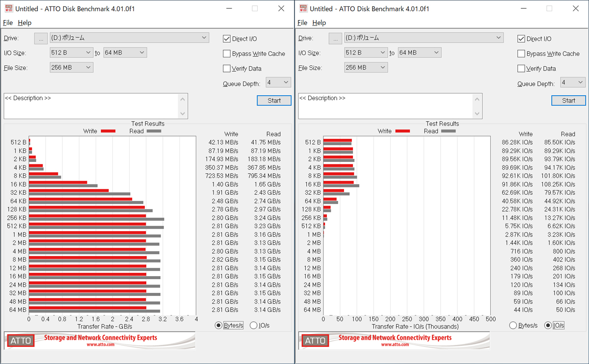Open the Help menu in right window
The image size is (589, 364).
pos(319,23)
